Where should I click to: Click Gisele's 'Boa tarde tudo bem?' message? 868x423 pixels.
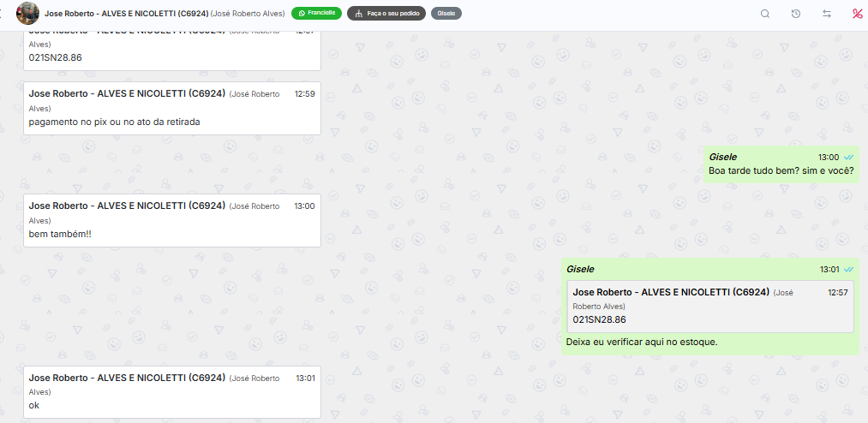781,164
